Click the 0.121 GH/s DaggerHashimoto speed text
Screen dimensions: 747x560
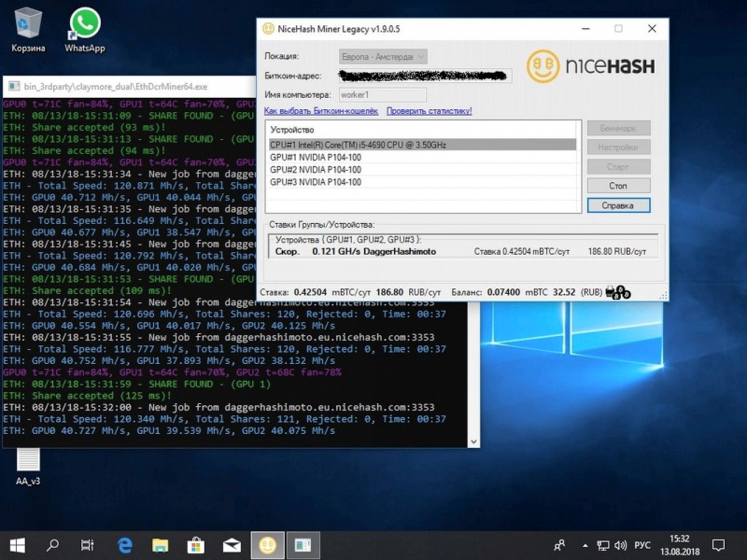(374, 251)
